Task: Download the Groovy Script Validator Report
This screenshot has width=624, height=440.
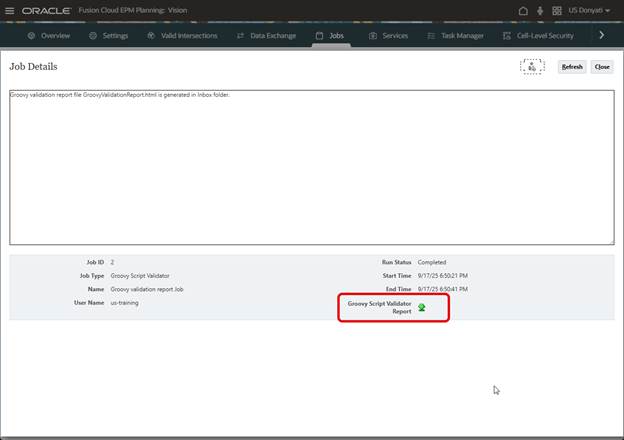Action: point(422,308)
